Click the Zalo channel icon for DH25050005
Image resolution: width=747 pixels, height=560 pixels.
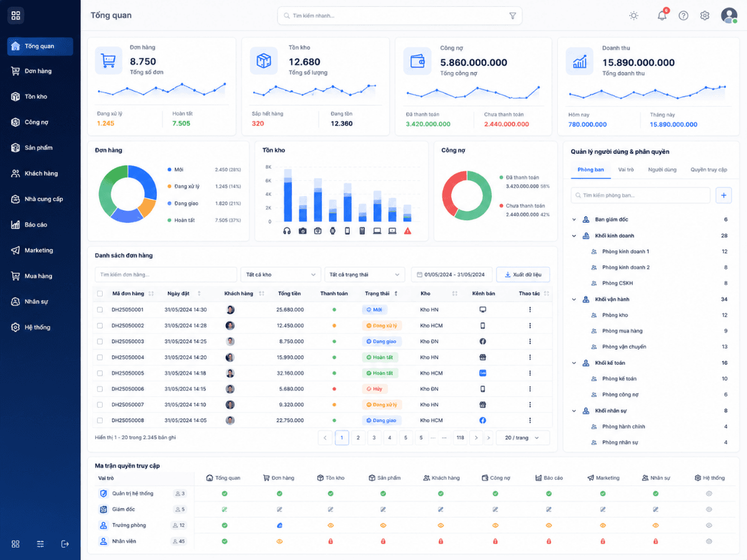click(x=482, y=373)
